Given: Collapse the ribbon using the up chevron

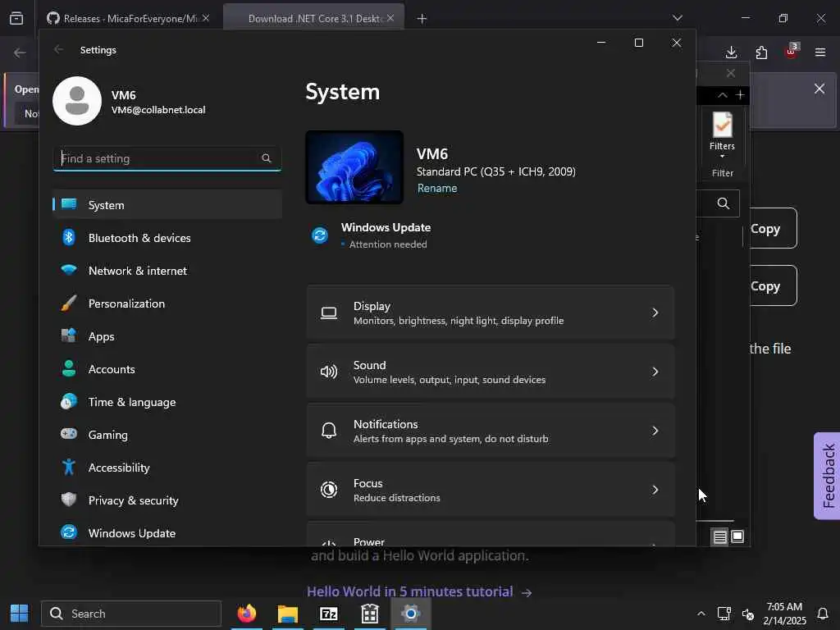Looking at the screenshot, I should tap(722, 95).
